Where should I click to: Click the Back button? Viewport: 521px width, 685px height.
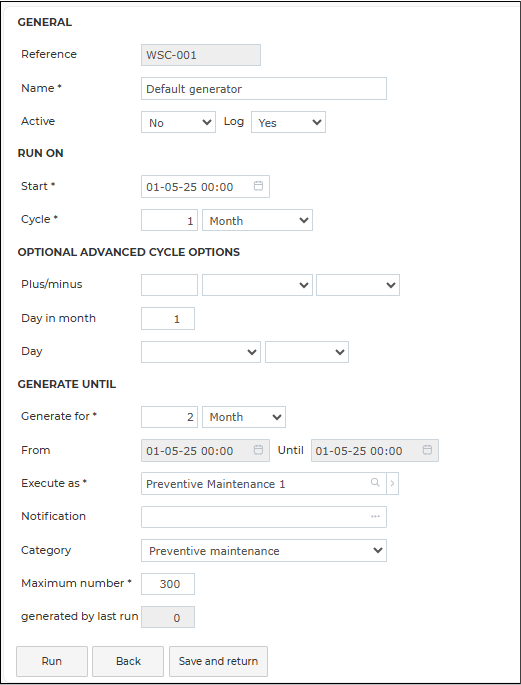coord(128,661)
